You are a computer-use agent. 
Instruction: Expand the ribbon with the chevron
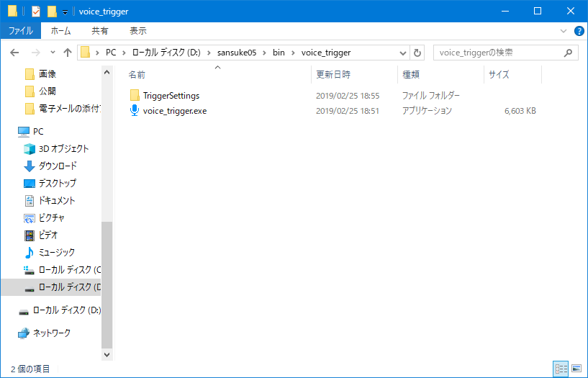[564, 31]
